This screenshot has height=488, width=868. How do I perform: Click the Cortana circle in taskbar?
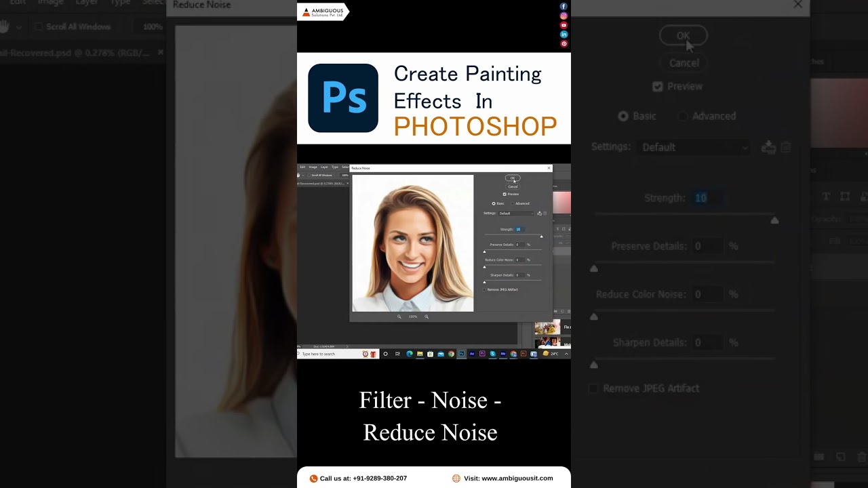click(385, 354)
